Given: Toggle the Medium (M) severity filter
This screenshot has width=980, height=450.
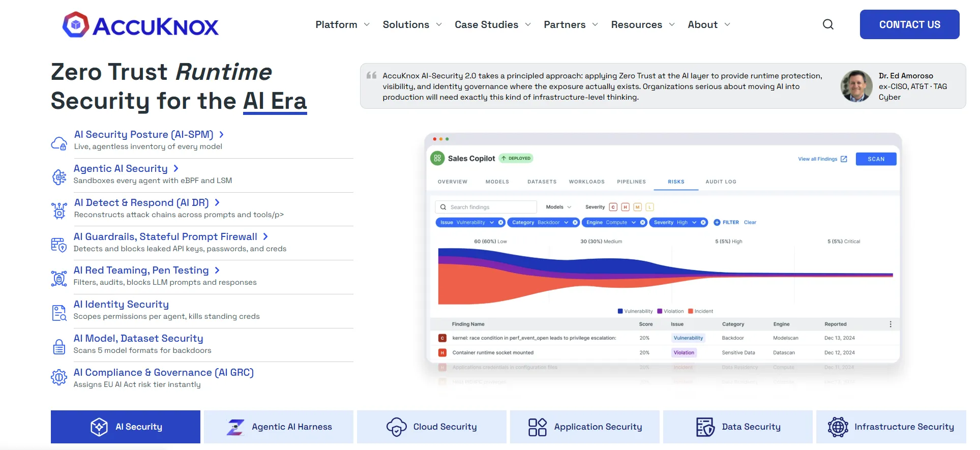Looking at the screenshot, I should tap(638, 207).
